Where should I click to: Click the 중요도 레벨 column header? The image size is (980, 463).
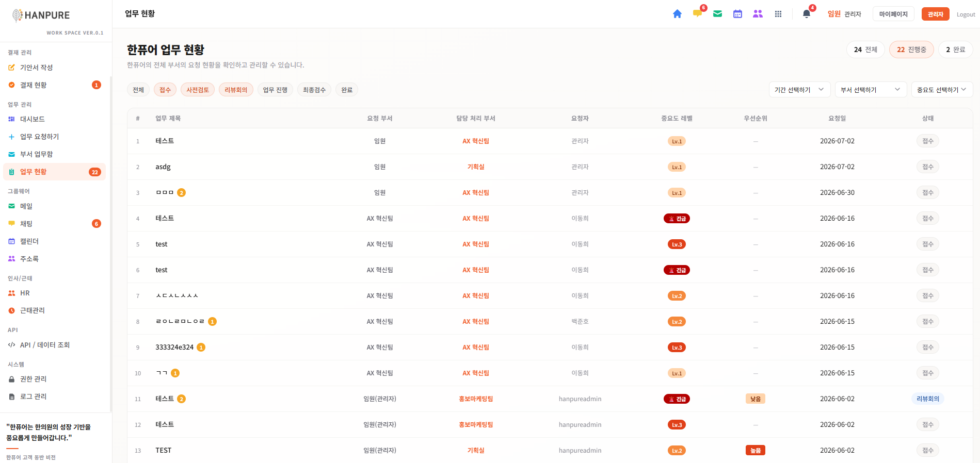click(677, 119)
